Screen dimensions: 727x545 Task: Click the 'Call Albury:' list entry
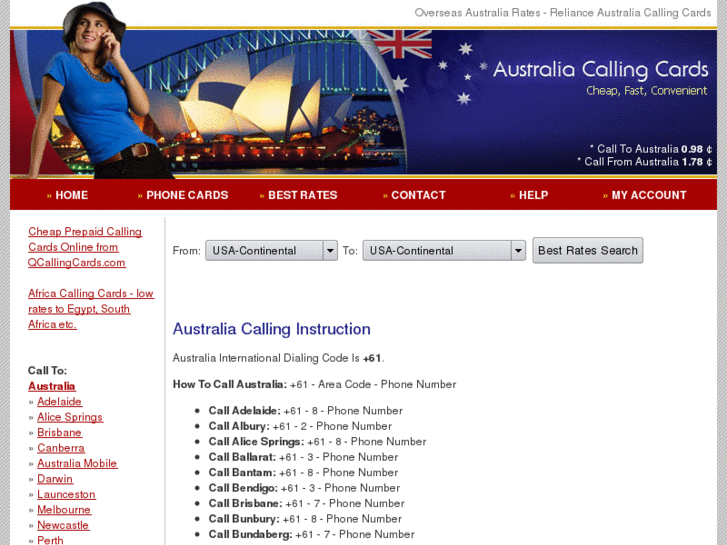click(300, 426)
